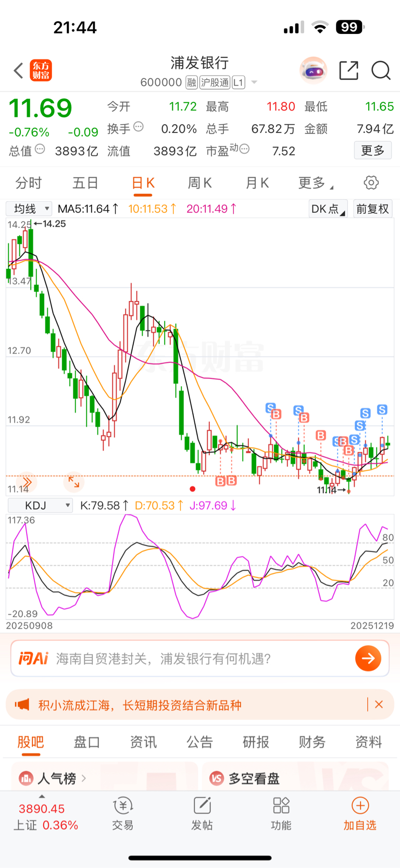Expand the 更多 period dropdown

tap(316, 183)
